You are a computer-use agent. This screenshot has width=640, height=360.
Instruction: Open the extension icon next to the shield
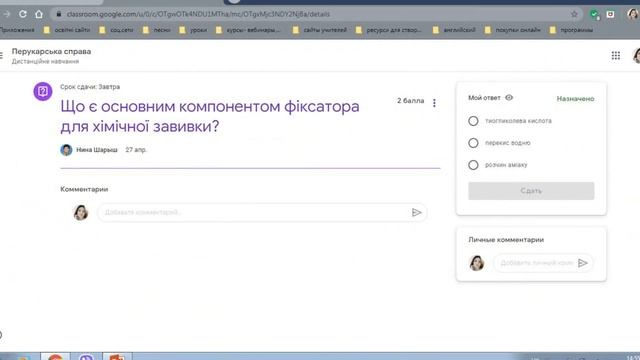[610, 14]
